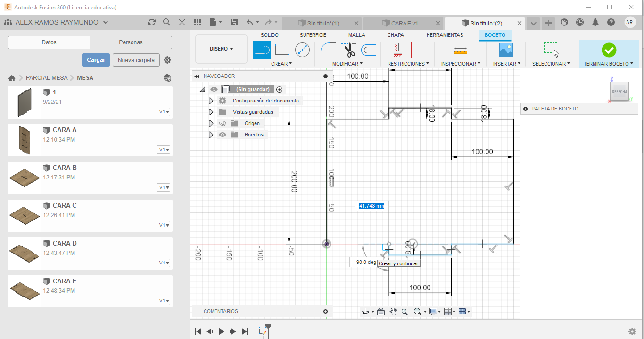This screenshot has width=644, height=339.
Task: Expand Vistas guardadas node
Action: 211,112
